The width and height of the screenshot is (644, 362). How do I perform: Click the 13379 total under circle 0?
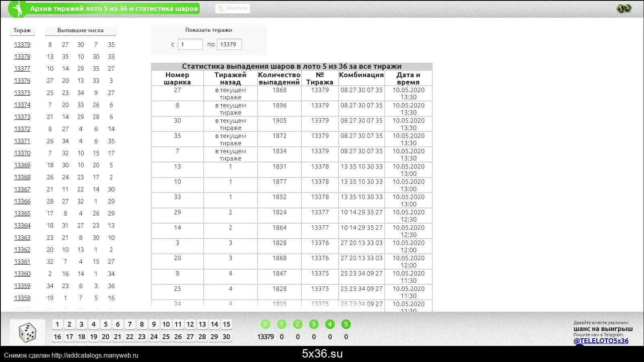(266, 337)
